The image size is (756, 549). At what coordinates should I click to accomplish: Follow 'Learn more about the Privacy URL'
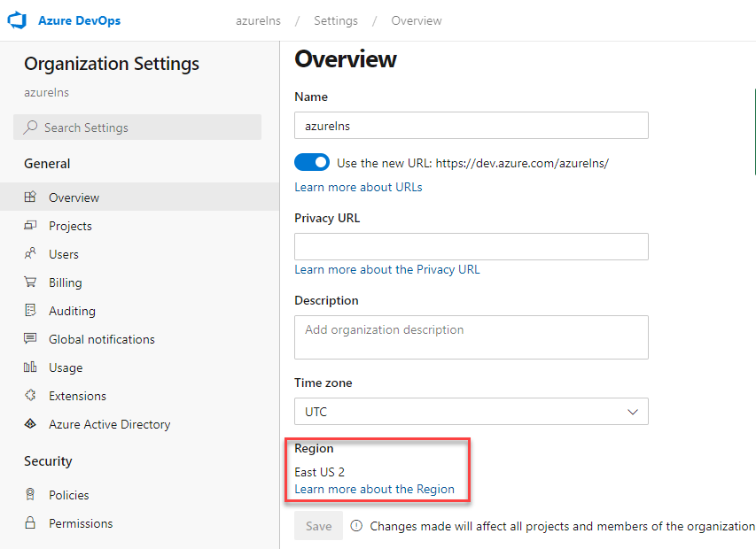(x=386, y=269)
